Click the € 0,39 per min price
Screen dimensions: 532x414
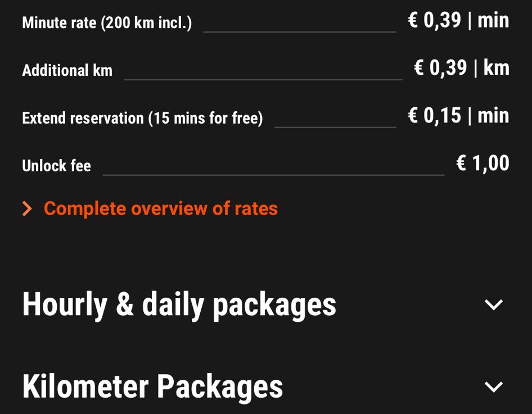tap(458, 21)
